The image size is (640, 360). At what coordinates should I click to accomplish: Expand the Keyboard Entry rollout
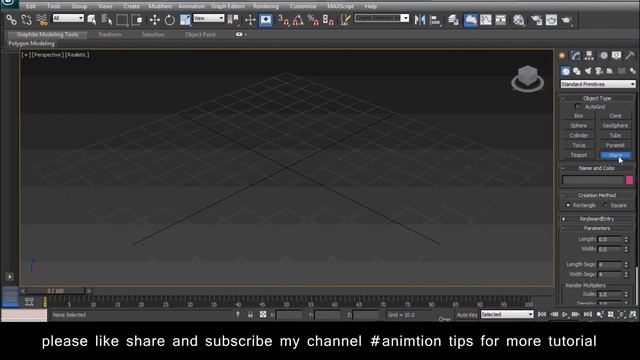[597, 219]
